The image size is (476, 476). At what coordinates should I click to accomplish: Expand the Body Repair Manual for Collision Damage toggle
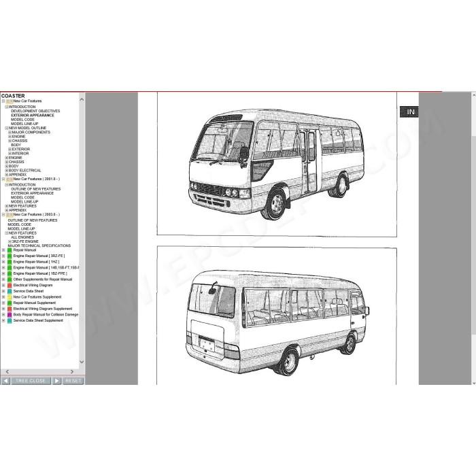click(x=3, y=314)
